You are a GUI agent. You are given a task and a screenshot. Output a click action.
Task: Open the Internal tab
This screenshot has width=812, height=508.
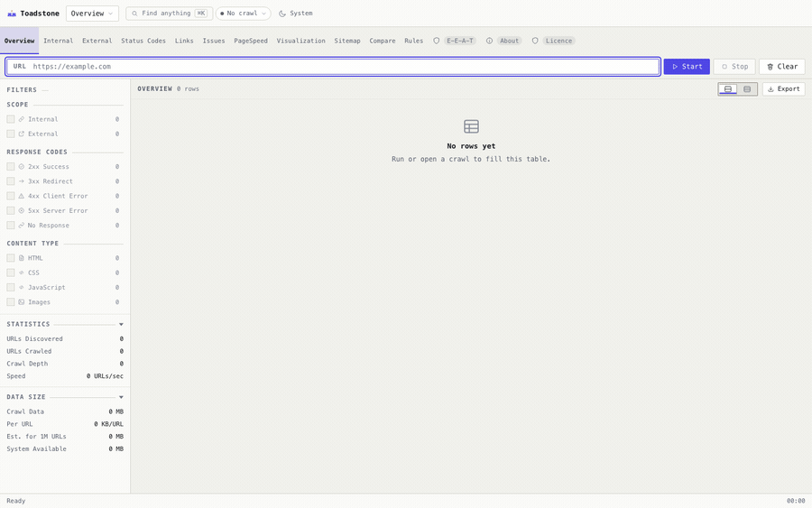[58, 41]
